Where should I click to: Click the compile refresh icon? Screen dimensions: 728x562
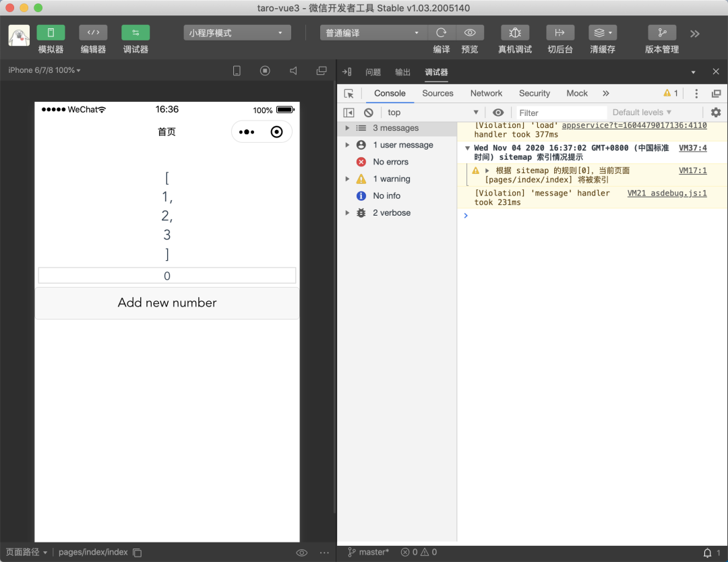tap(441, 32)
